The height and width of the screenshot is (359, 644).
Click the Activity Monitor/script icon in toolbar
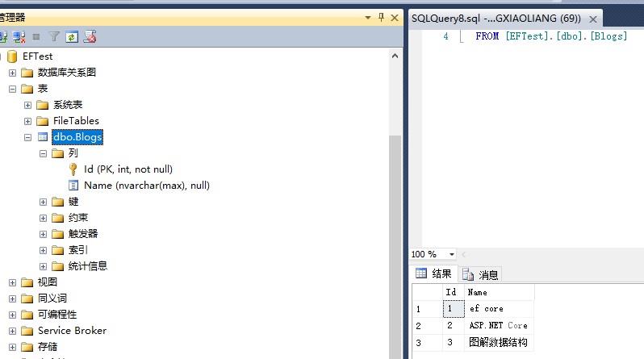coord(90,37)
